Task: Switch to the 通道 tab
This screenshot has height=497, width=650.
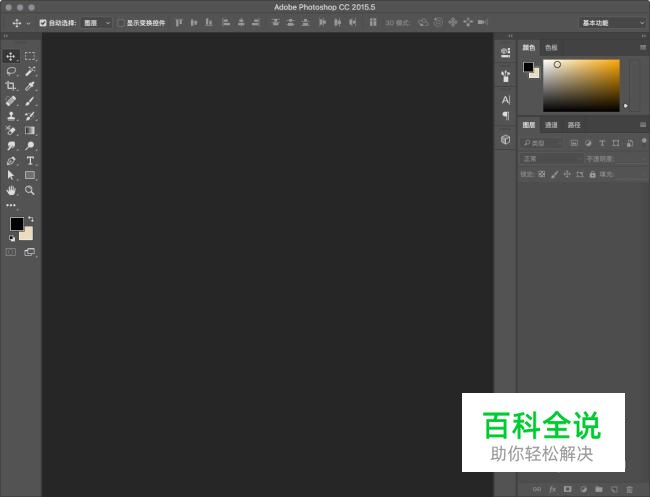Action: click(x=551, y=125)
